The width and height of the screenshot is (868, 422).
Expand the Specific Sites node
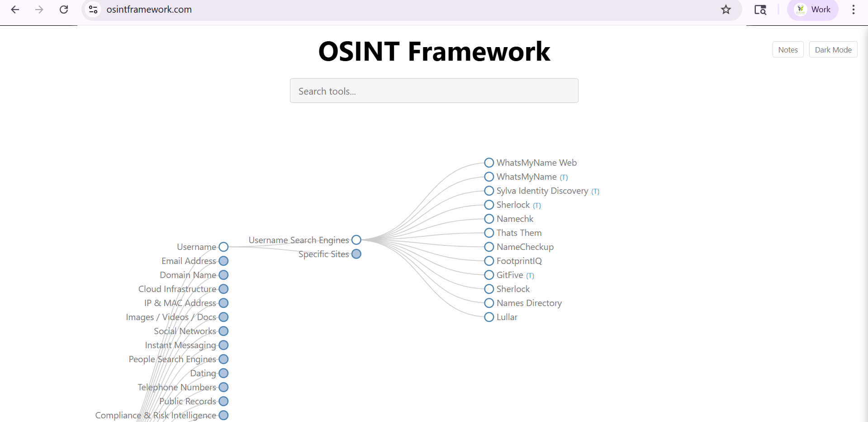click(356, 254)
